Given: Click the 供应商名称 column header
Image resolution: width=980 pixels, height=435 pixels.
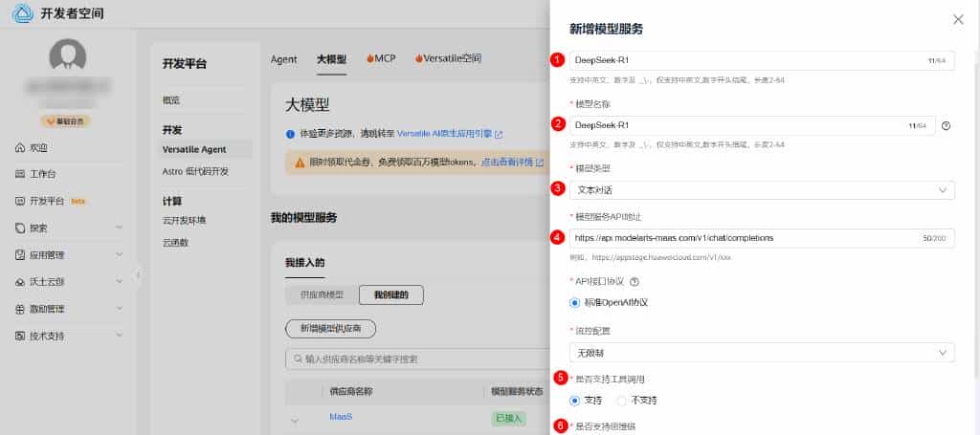Looking at the screenshot, I should pos(351,391).
